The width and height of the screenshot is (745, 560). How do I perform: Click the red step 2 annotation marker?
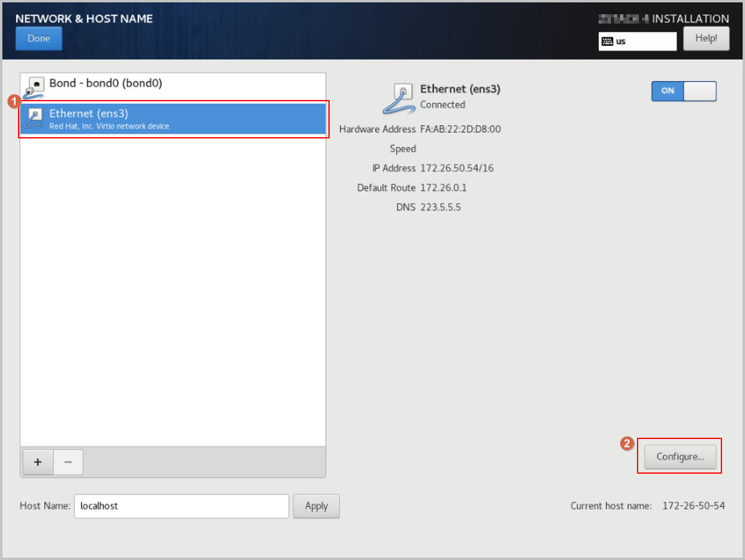coord(628,443)
